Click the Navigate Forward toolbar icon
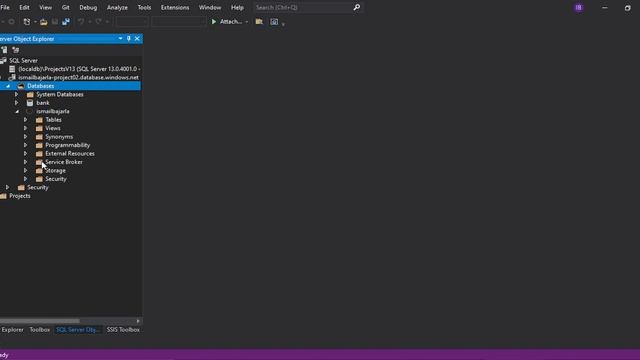The height and width of the screenshot is (360, 640). [11, 22]
